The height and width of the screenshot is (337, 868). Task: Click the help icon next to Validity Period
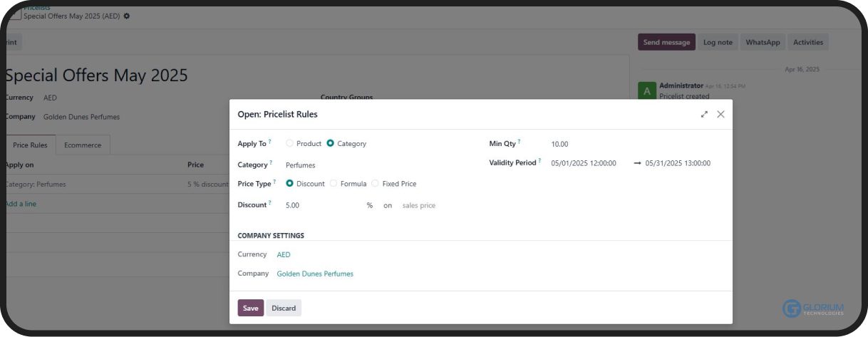click(x=539, y=162)
